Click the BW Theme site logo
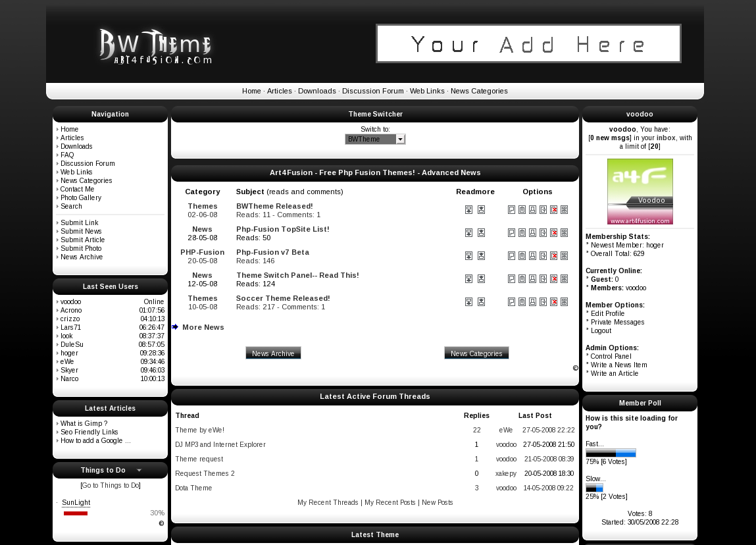The height and width of the screenshot is (545, 756). [155, 47]
